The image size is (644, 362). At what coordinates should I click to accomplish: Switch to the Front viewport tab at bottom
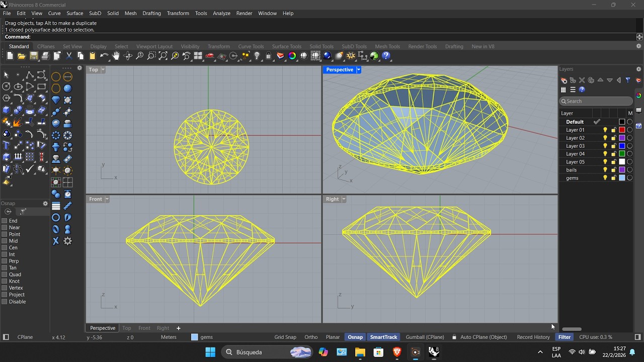pyautogui.click(x=144, y=328)
